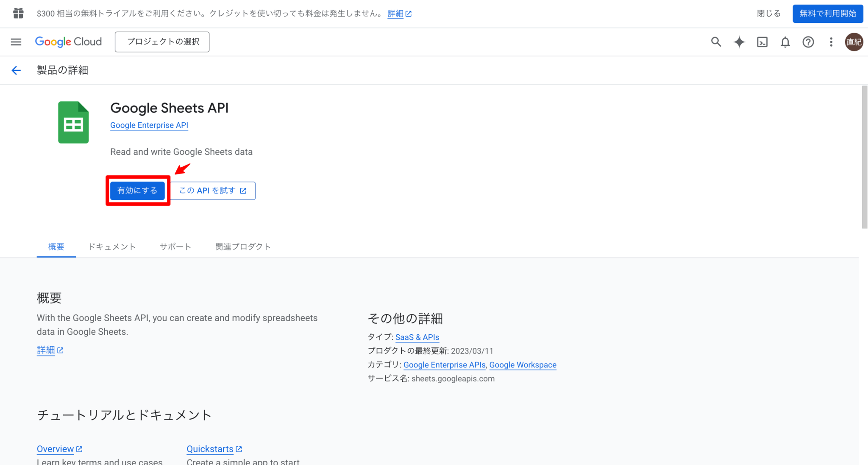
Task: Open the Quickstarts documentation link
Action: pyautogui.click(x=210, y=448)
